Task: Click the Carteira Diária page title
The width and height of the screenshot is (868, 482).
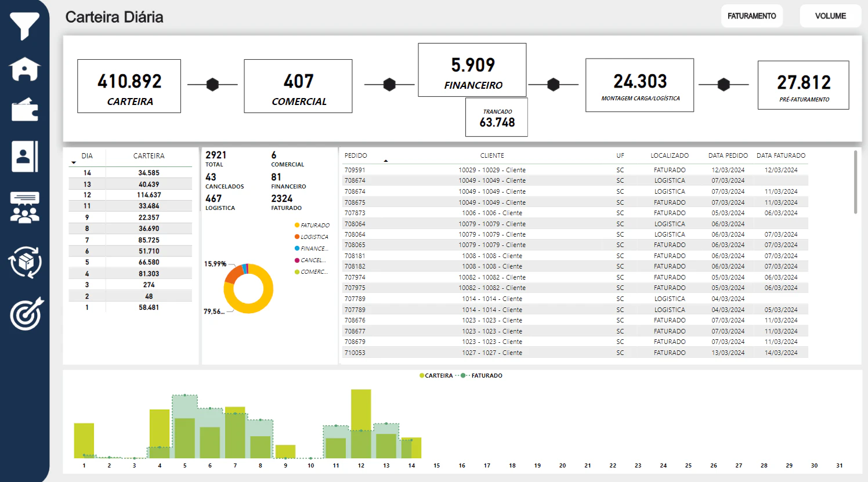Action: [114, 17]
